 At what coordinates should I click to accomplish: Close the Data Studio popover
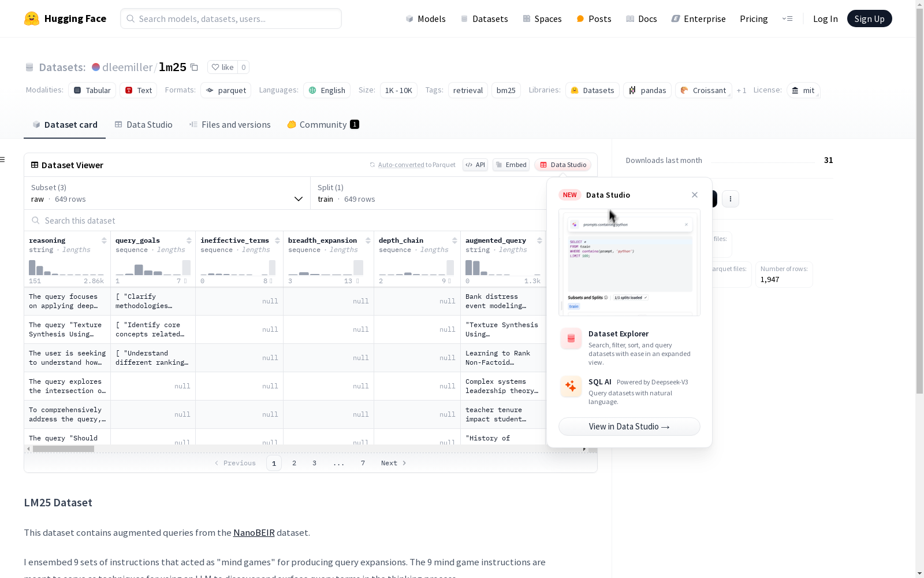click(x=695, y=195)
